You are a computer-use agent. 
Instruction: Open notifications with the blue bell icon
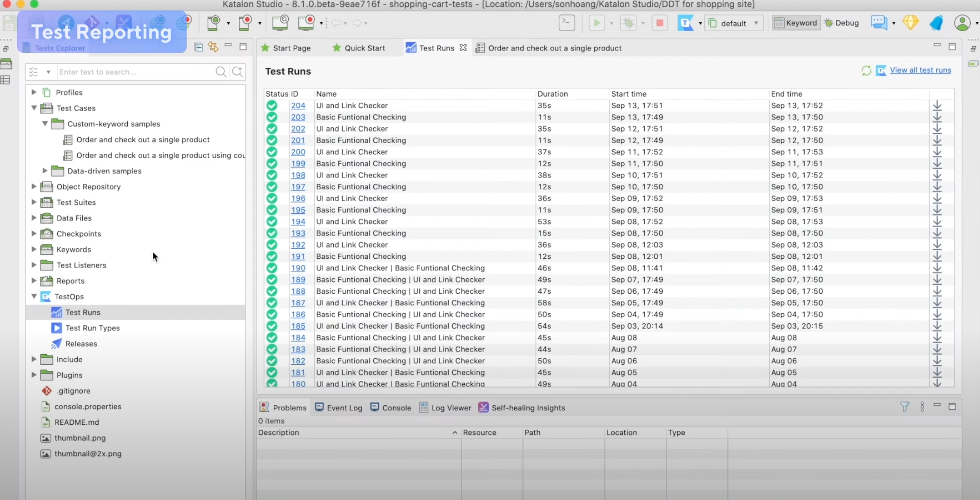tap(936, 23)
